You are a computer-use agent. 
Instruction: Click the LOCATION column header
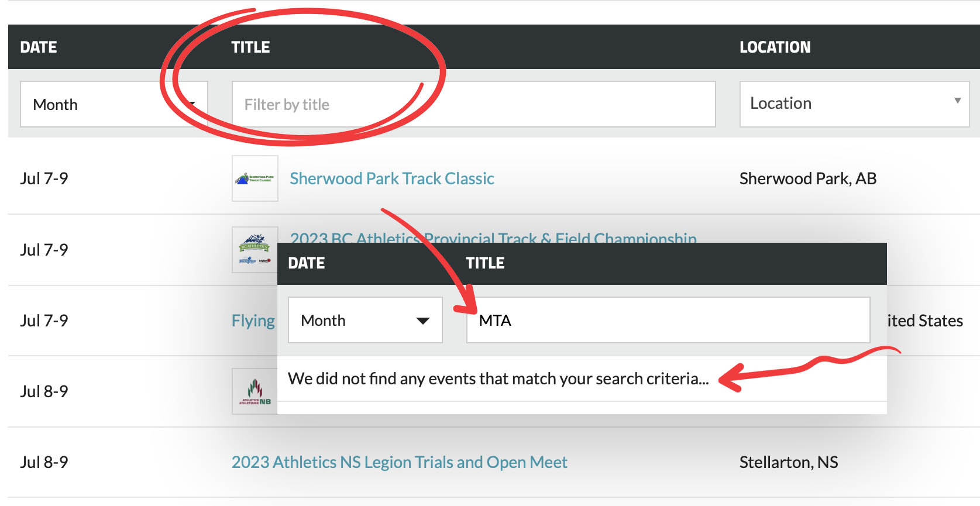[775, 47]
